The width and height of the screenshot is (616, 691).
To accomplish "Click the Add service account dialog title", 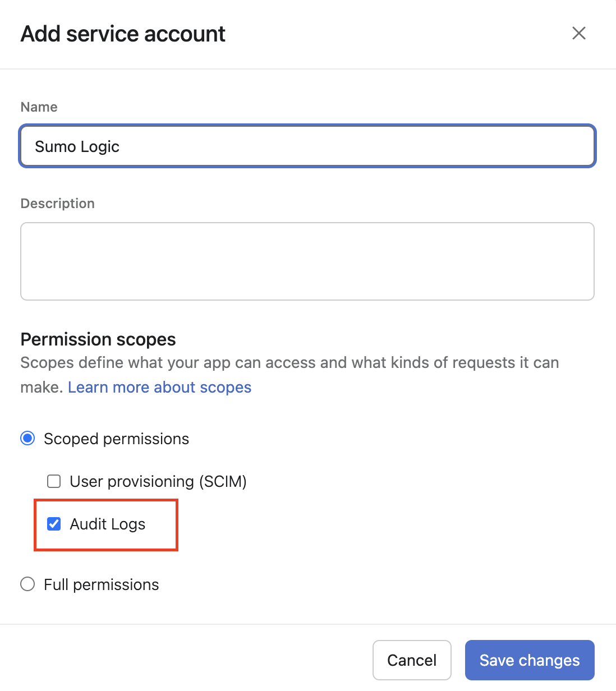I will click(x=123, y=34).
